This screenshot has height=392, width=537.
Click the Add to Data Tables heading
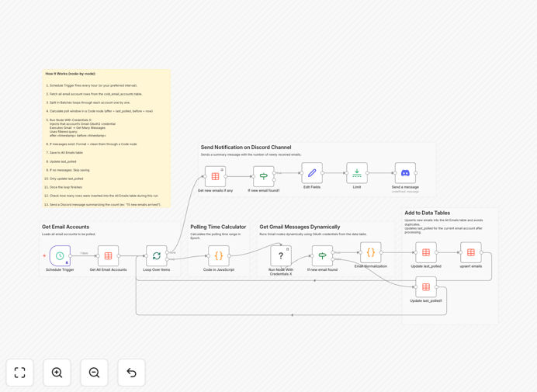[428, 213]
